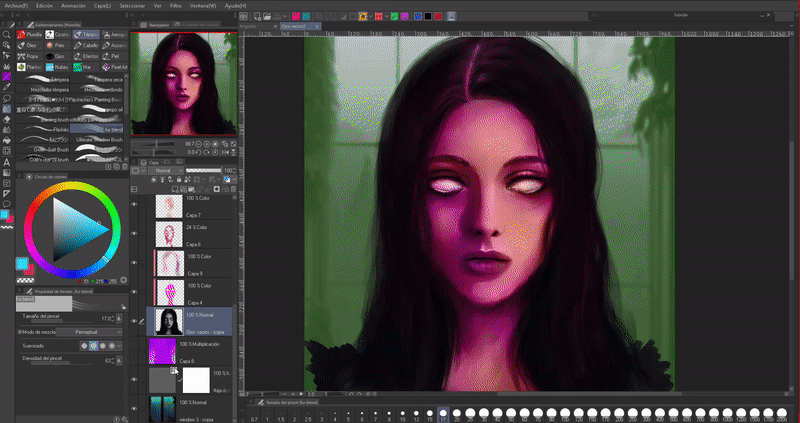The width and height of the screenshot is (800, 423).
Task: Expand the Modo de mezcla options
Action: [x=19, y=331]
